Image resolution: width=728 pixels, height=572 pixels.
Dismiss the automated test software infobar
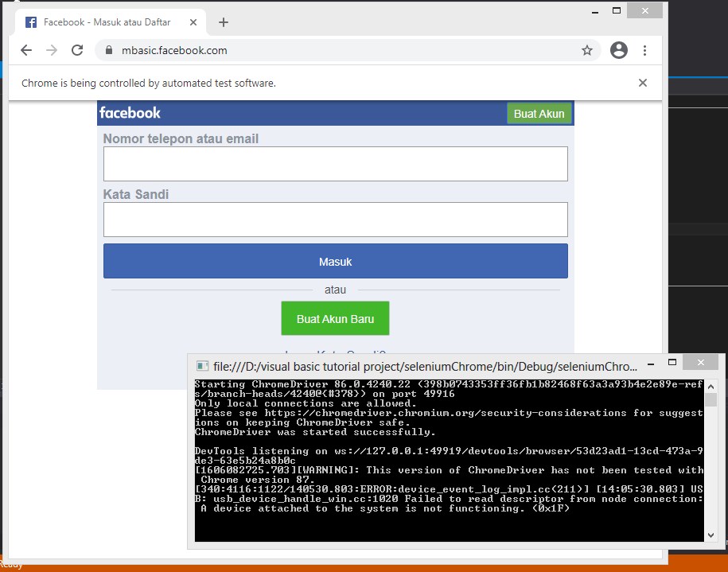(643, 83)
